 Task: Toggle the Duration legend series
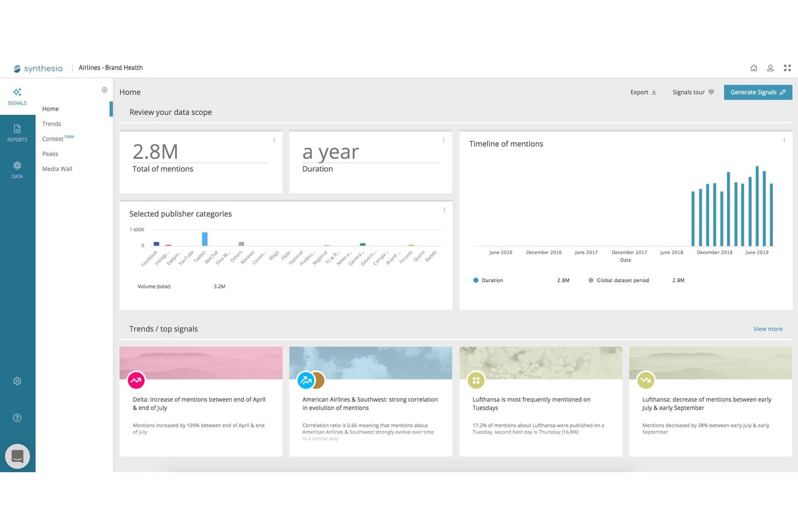(487, 280)
